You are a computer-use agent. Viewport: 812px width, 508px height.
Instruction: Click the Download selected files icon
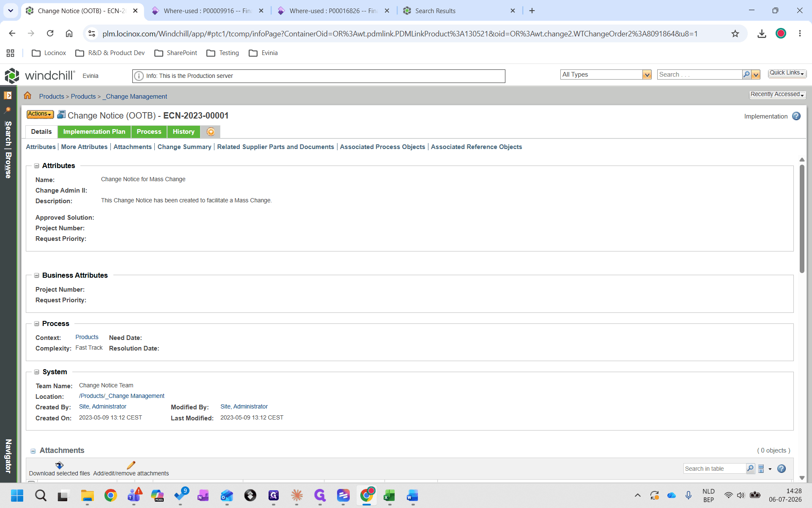(x=59, y=465)
